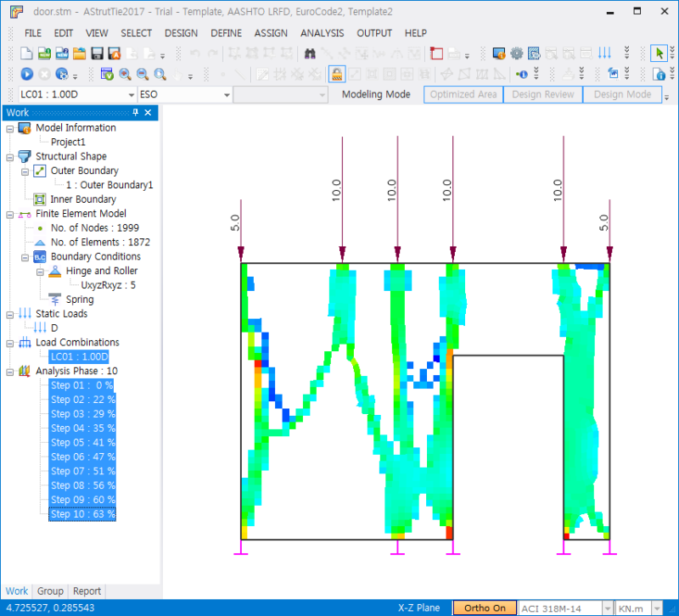Select static load case D
This screenshot has height=616, width=679.
click(54, 328)
